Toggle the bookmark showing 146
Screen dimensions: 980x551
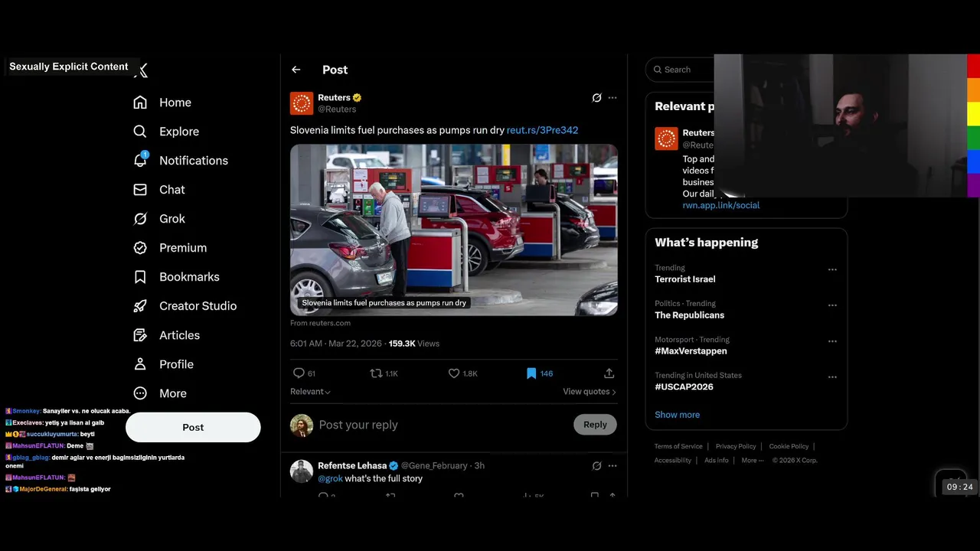pyautogui.click(x=531, y=373)
